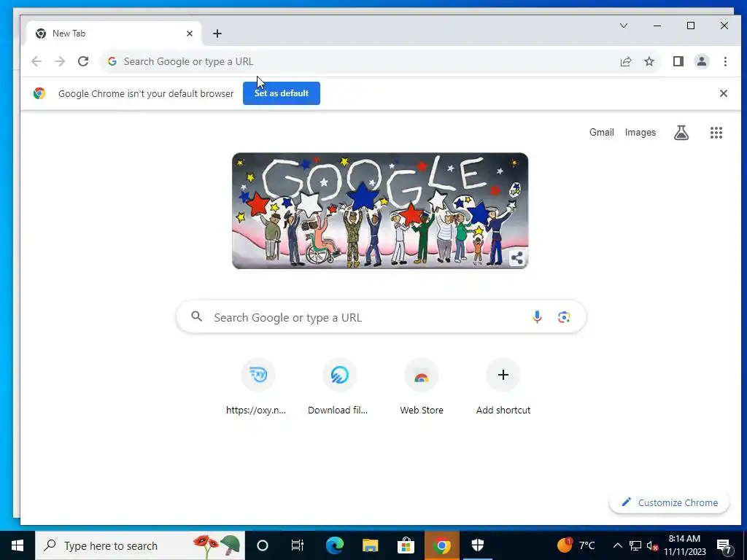Click the Google icon in the address bar
The image size is (747, 560).
click(x=112, y=61)
